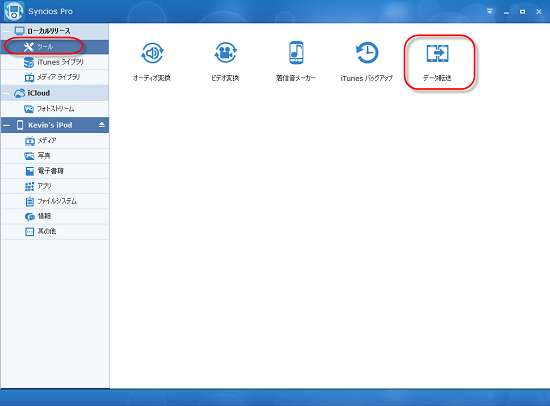Open フォトストリーム under iCloud
550x406 pixels.
[x=55, y=109]
